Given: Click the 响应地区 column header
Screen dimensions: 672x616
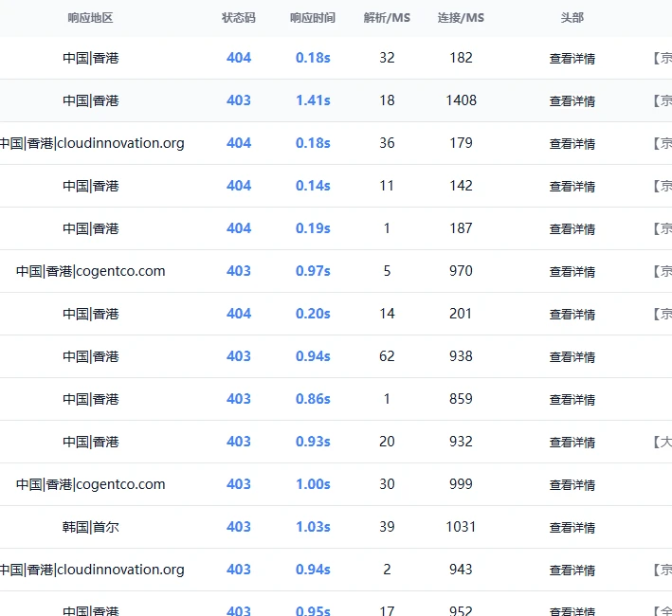Looking at the screenshot, I should click(90, 18).
